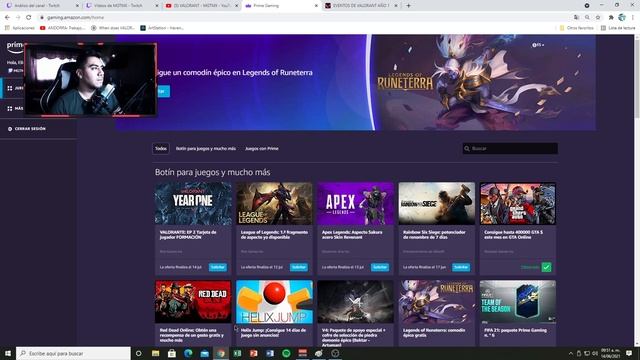Image resolution: width=640 pixels, height=360 pixels.
Task: Claim the VALORANT Tarjeta de jugador offer
Action: 218,267
